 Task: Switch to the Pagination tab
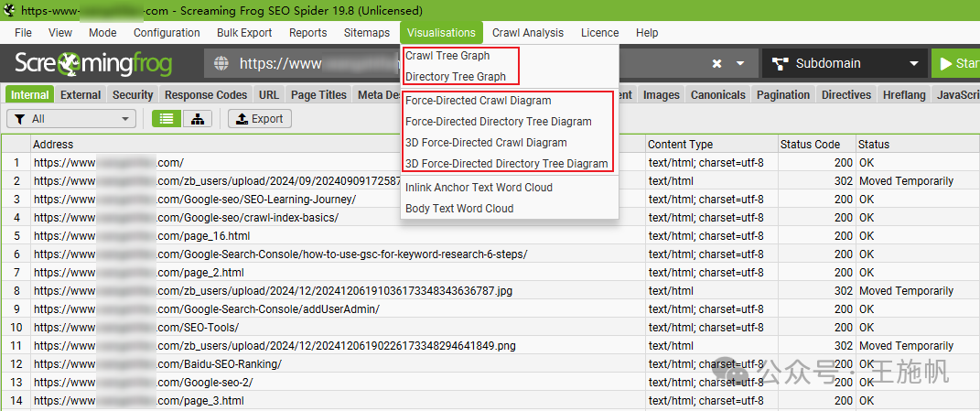pos(783,94)
